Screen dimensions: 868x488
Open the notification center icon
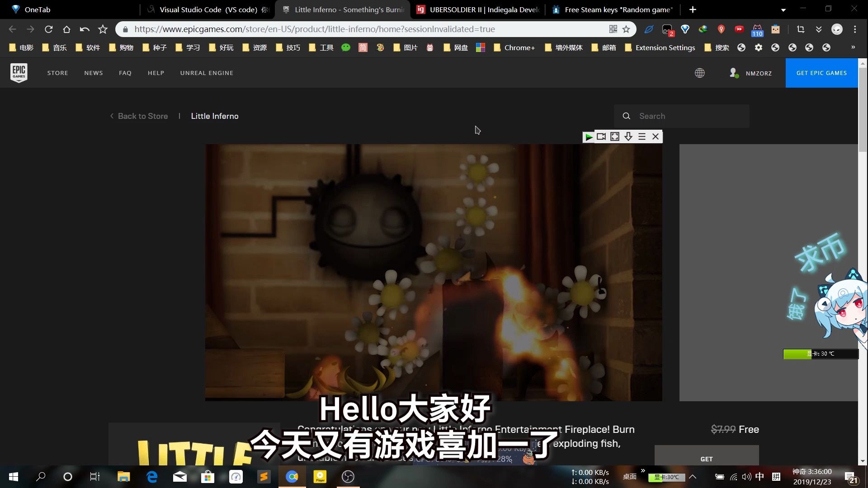point(851,477)
